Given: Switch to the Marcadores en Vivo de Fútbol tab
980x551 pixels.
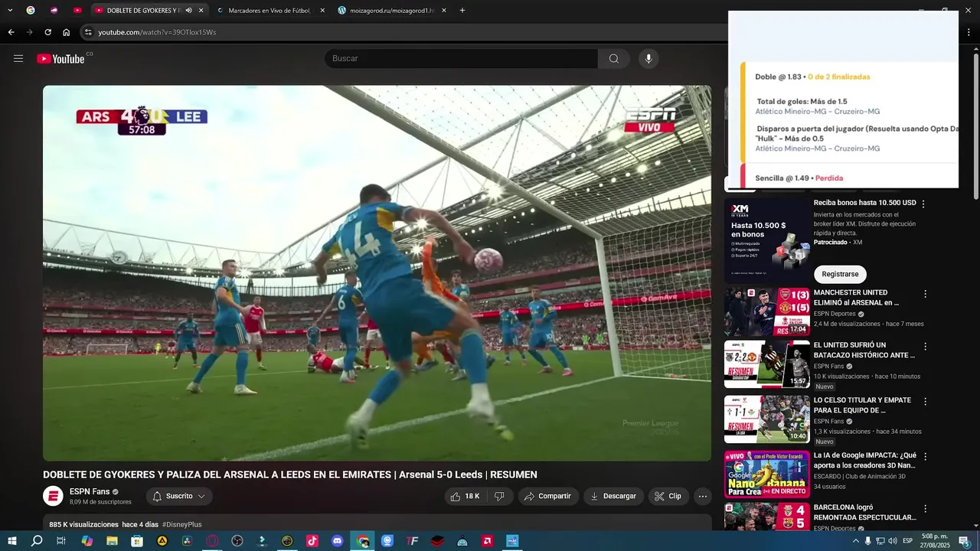Looking at the screenshot, I should click(x=271, y=11).
